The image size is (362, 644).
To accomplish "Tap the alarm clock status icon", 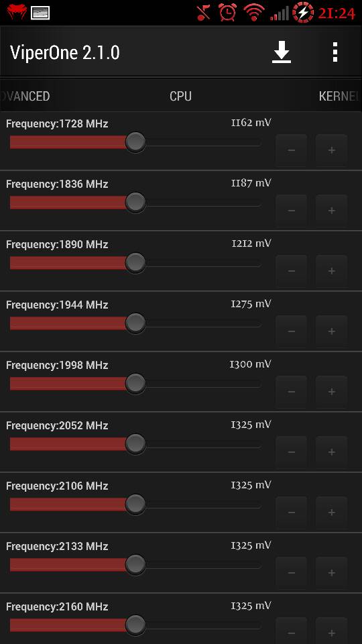I will pos(227,12).
